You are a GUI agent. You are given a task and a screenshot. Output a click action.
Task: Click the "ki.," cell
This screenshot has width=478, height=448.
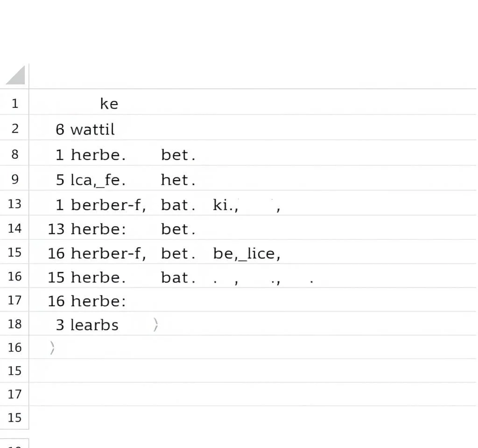pos(226,204)
